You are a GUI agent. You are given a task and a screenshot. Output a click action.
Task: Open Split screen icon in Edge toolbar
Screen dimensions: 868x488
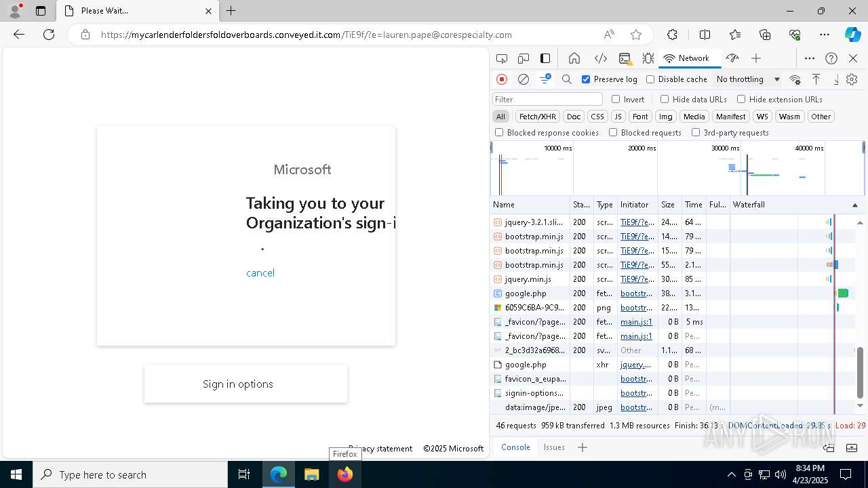(705, 35)
